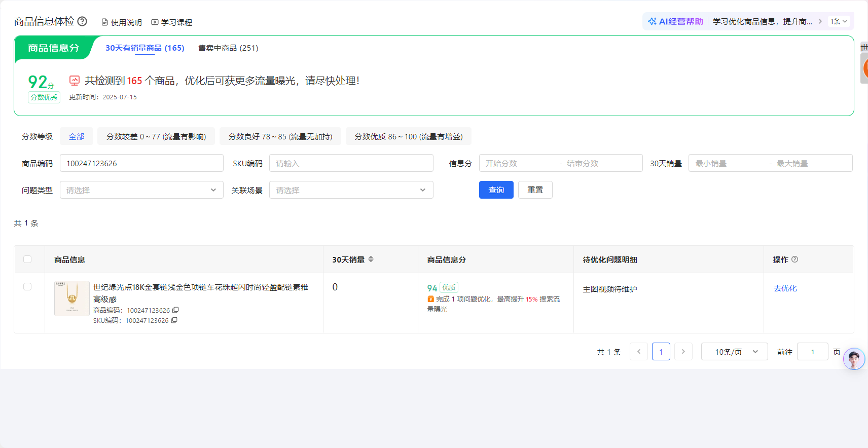Switch to 售卖中商品 (251) tab
Image resolution: width=868 pixels, height=448 pixels.
click(228, 48)
